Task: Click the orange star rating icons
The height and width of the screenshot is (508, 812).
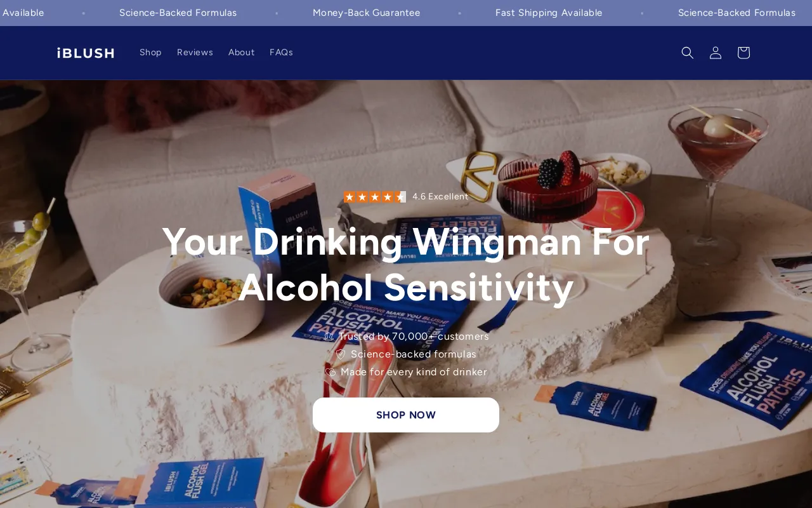Action: [375, 197]
